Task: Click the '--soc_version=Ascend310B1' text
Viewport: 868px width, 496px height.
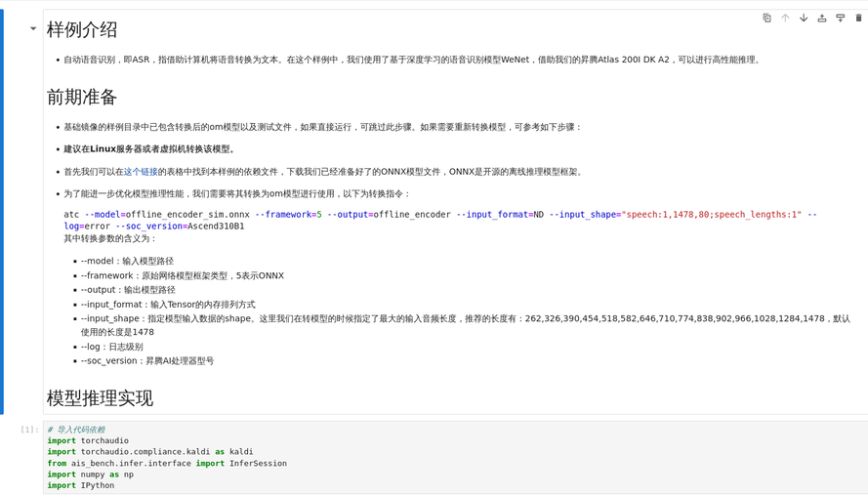Action: [180, 226]
